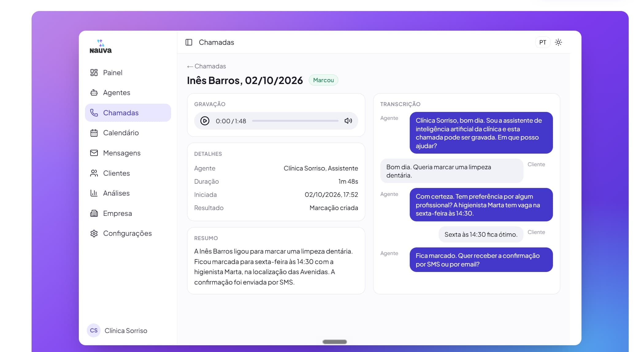Open the Empresa building icon
The image size is (644, 352).
tap(94, 213)
